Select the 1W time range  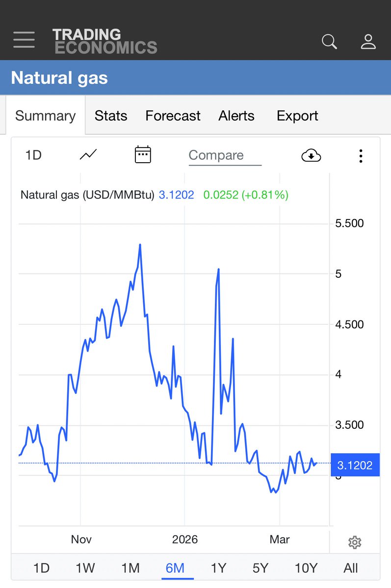pyautogui.click(x=85, y=568)
